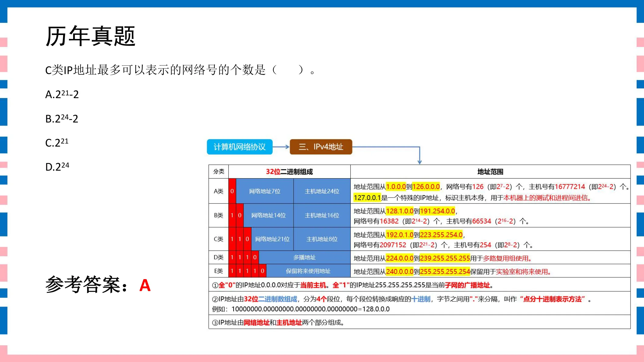
Task: Click the 网络地址21位 cell
Action: point(272,239)
